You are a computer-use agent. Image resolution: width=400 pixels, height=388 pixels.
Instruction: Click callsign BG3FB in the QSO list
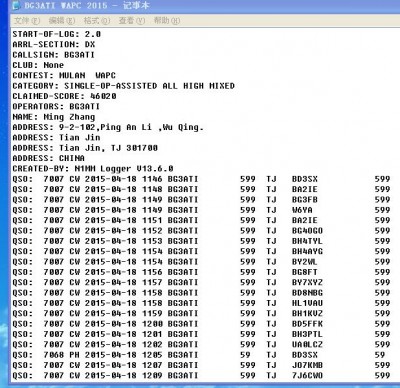tap(305, 200)
